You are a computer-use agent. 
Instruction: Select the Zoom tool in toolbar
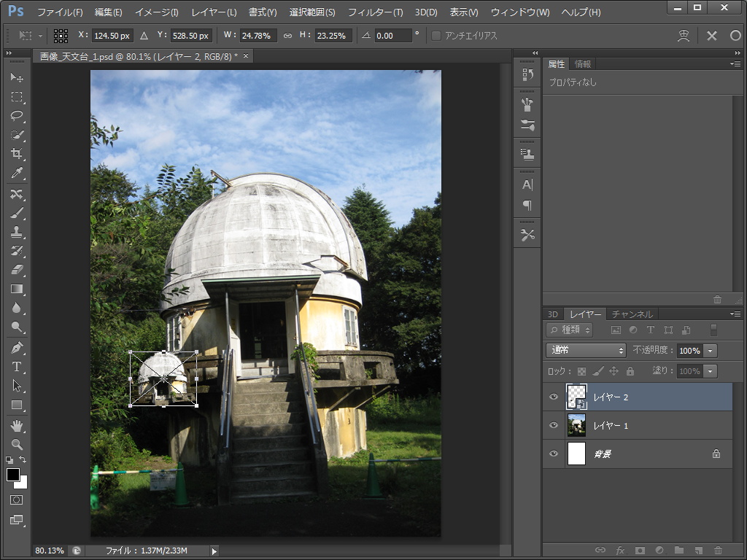click(x=17, y=443)
